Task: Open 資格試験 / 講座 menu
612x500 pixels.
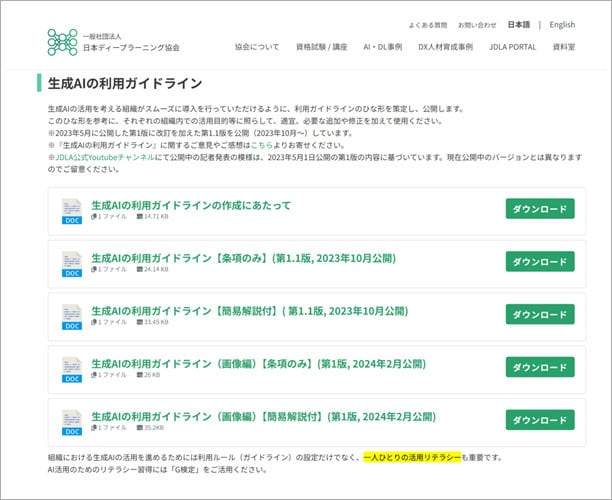Action: (321, 47)
